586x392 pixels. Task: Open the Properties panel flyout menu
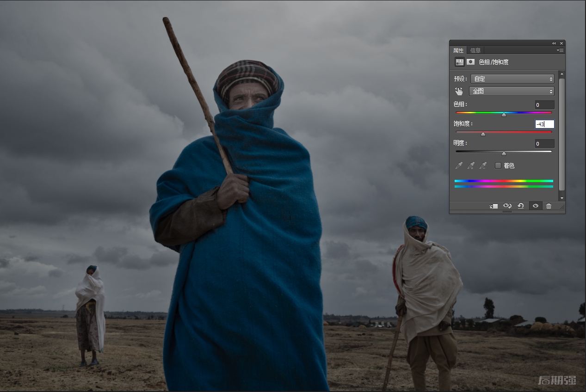pos(560,50)
